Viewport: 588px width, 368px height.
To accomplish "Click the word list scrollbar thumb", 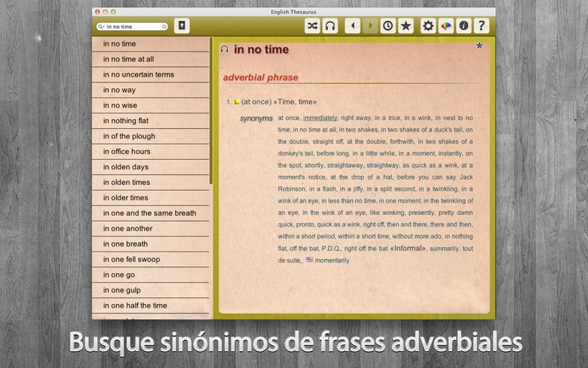I will click(x=211, y=110).
